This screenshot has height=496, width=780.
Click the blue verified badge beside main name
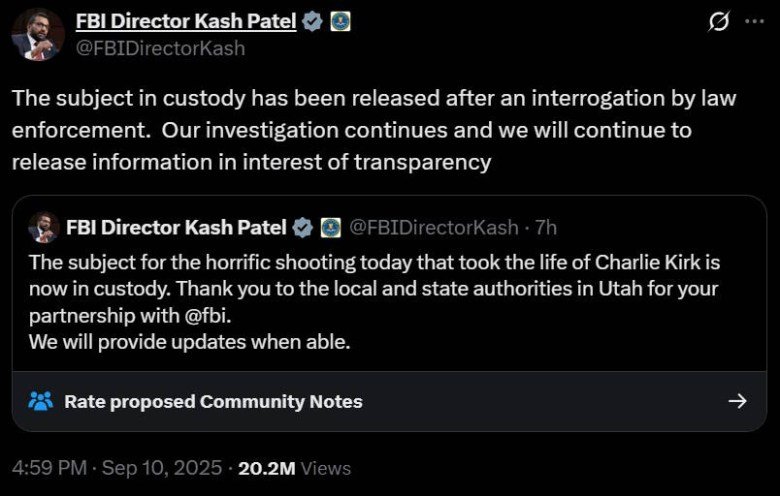312,21
